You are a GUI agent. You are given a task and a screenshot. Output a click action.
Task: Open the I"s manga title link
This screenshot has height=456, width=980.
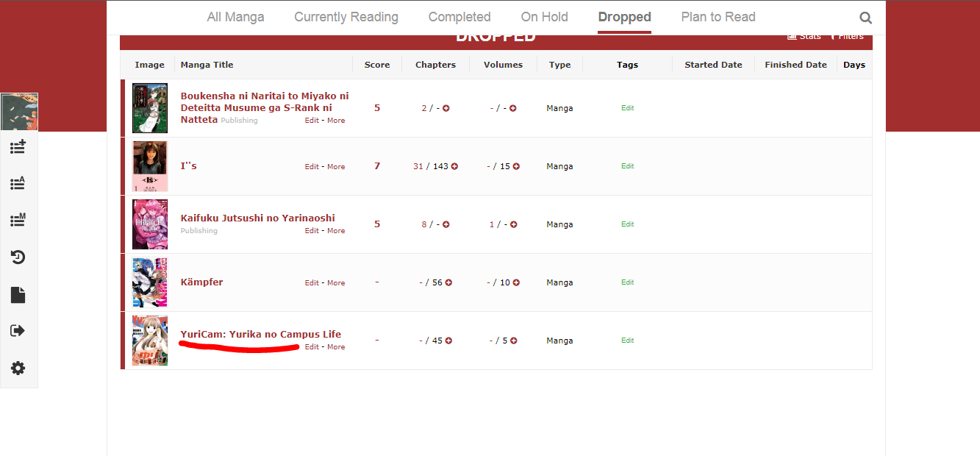pyautogui.click(x=189, y=166)
